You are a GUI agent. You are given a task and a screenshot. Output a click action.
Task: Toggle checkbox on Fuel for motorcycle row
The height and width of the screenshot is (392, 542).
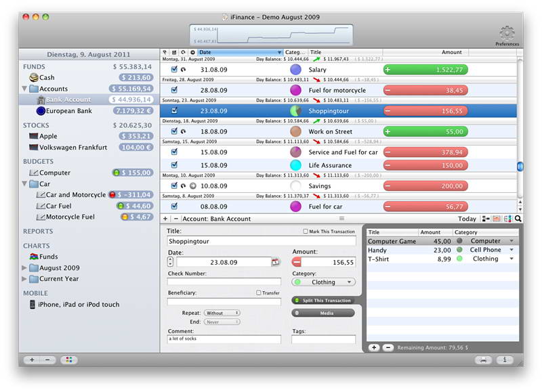click(x=174, y=90)
